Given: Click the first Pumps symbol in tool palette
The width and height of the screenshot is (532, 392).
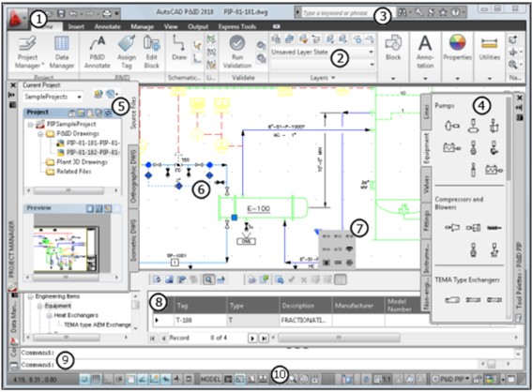Looking at the screenshot, I should click(x=452, y=126).
